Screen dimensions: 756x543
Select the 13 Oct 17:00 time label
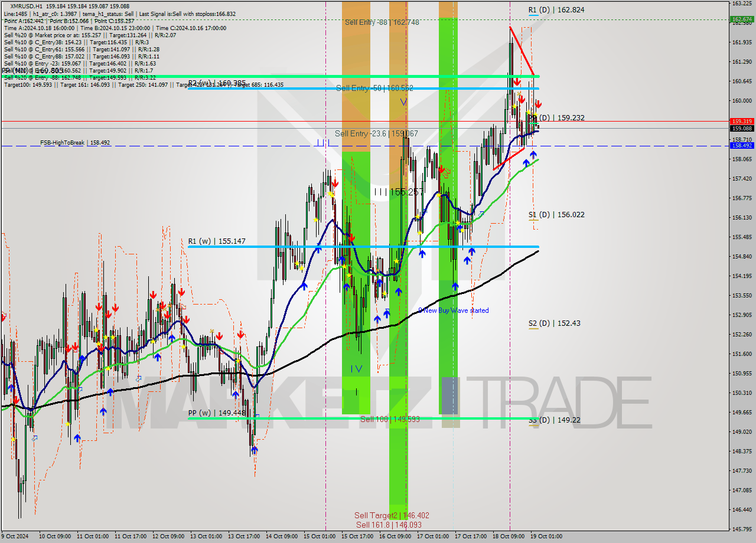(243, 537)
